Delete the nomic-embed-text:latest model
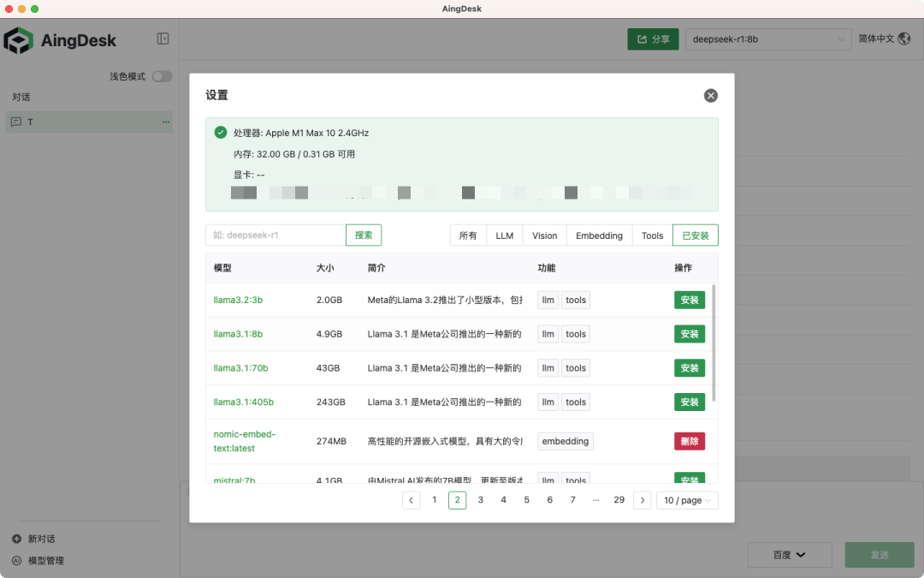Viewport: 924px width, 578px height. coord(690,441)
